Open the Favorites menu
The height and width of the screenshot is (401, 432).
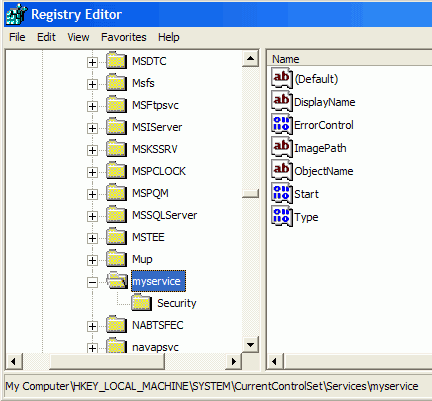coord(124,37)
